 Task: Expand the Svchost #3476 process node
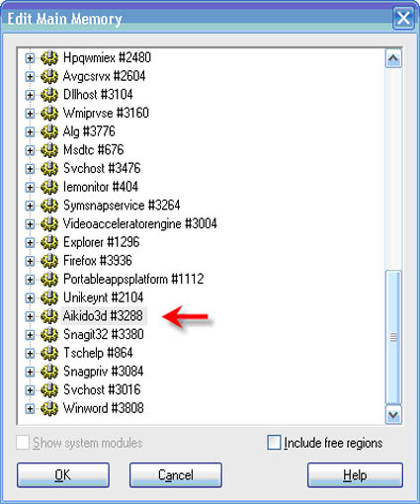30,169
